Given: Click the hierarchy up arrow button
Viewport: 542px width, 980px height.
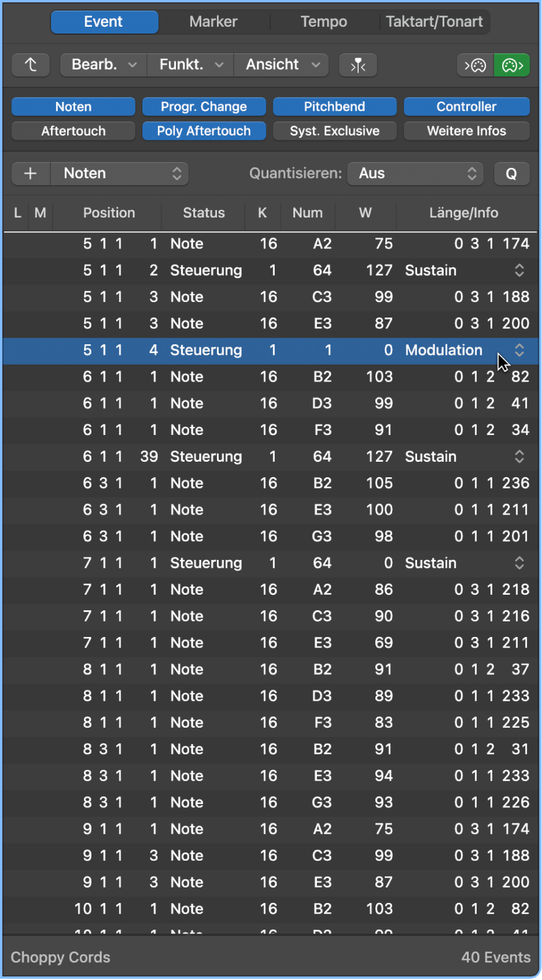Looking at the screenshot, I should [30, 65].
